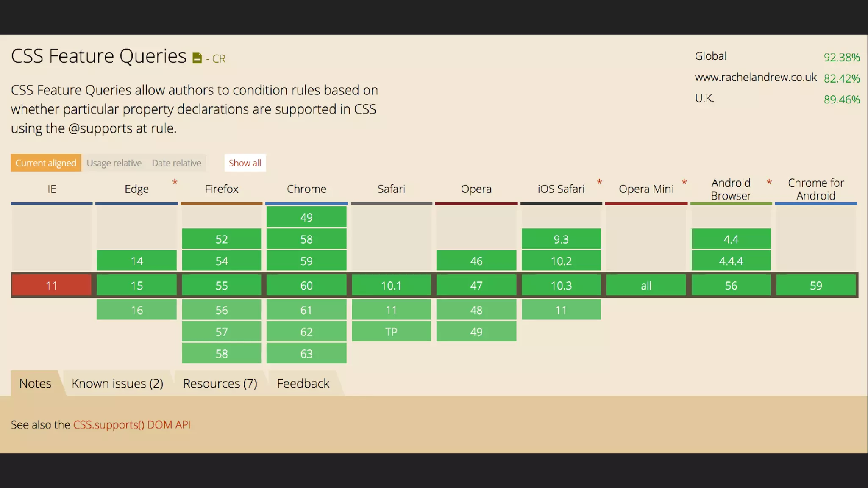
Task: Click the asterisk beside Android Browser
Action: pos(769,182)
